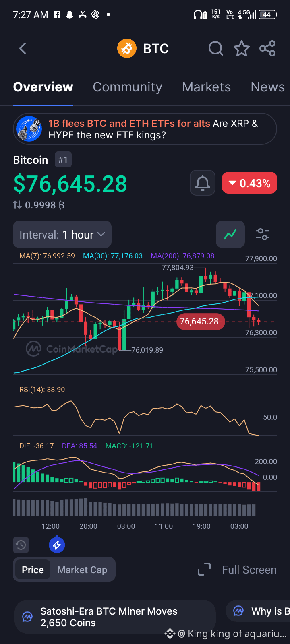The height and width of the screenshot is (644, 290).
Task: Open chart history clock icon
Action: (21, 545)
